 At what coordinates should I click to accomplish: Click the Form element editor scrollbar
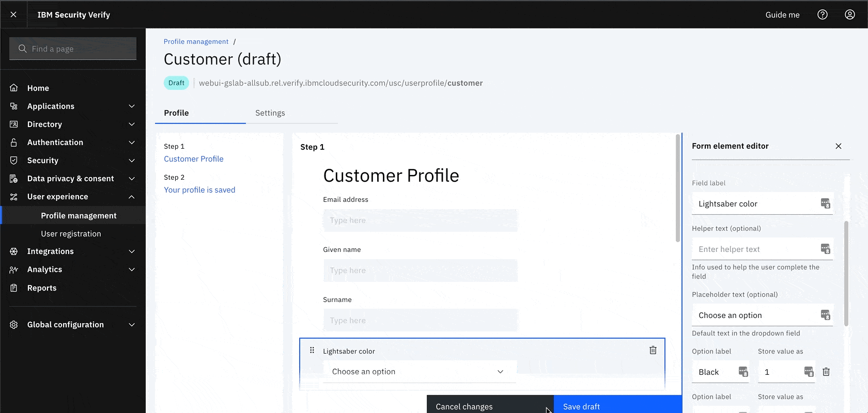pos(846,273)
